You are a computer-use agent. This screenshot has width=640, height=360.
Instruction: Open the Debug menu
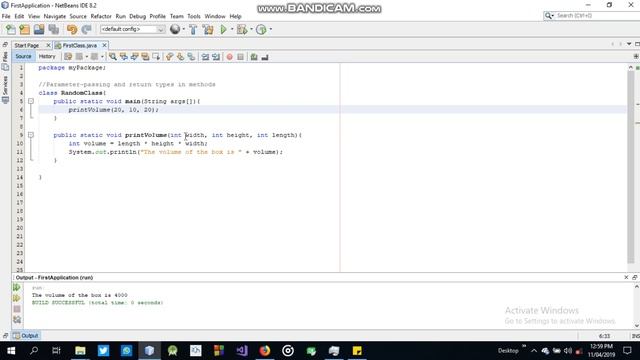pos(137,16)
